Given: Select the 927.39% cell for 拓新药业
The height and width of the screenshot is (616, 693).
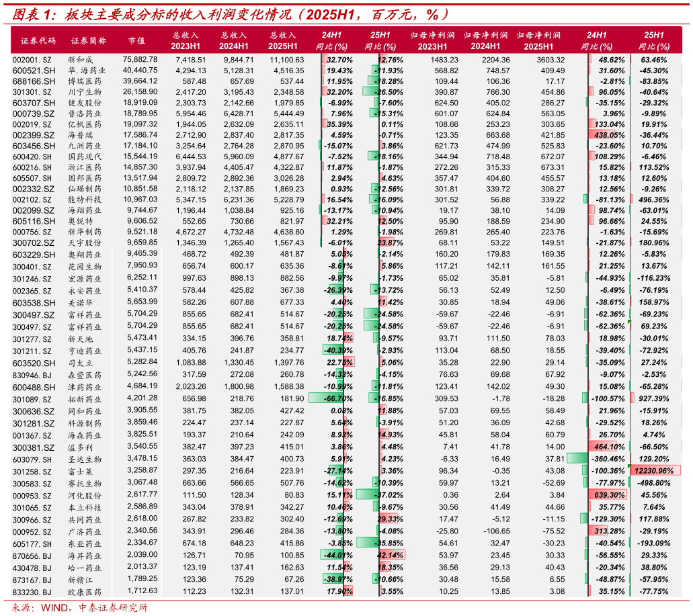Looking at the screenshot, I should (654, 398).
